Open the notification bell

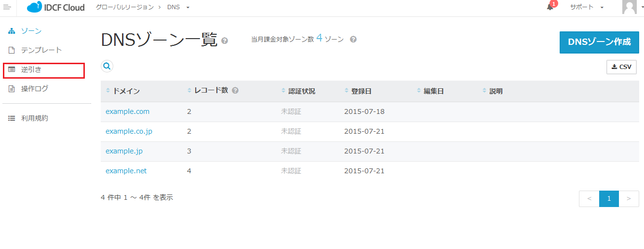[x=550, y=7]
